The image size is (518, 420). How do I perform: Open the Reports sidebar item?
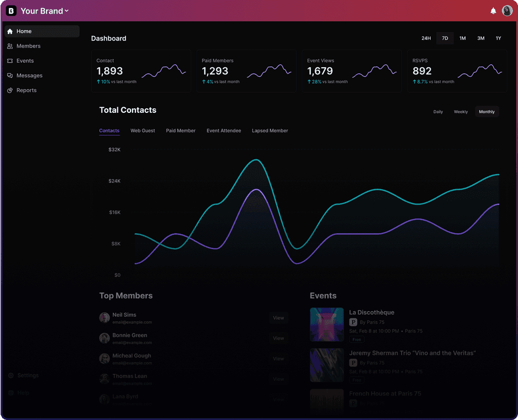click(26, 90)
